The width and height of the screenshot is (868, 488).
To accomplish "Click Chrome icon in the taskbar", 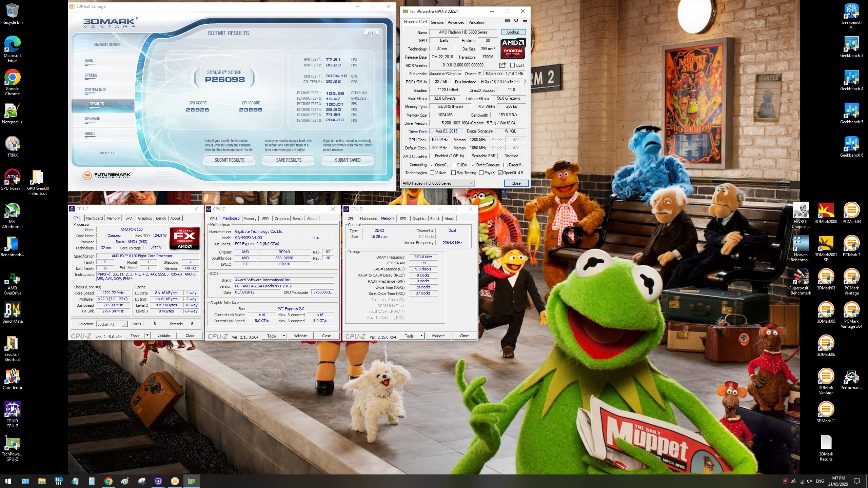I will coord(108,481).
